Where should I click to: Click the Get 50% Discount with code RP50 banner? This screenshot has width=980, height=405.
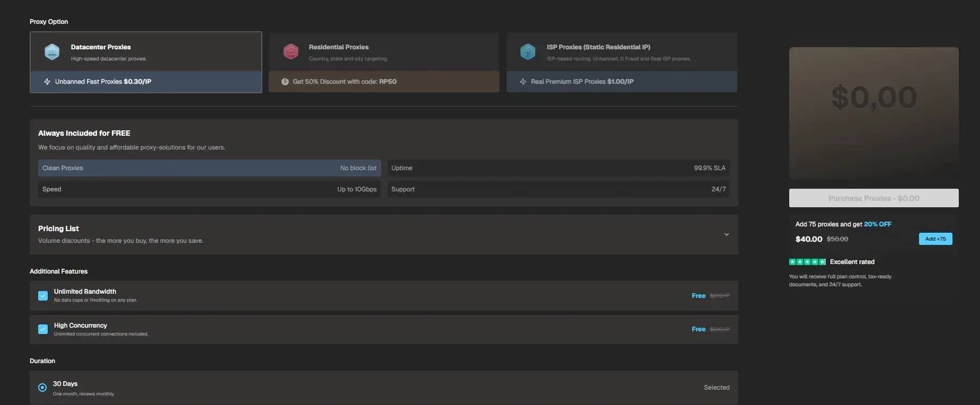click(384, 82)
